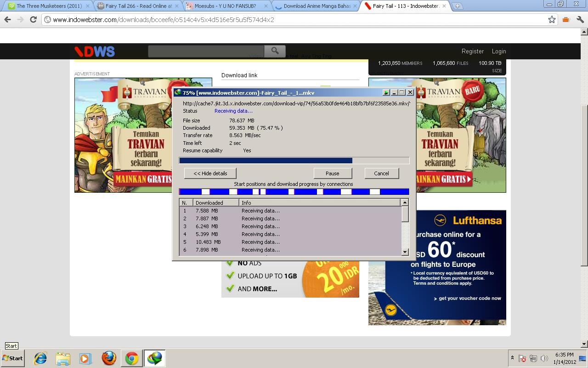Select connection 5 row with 10.483 MB
The image size is (588, 368).
[290, 242]
